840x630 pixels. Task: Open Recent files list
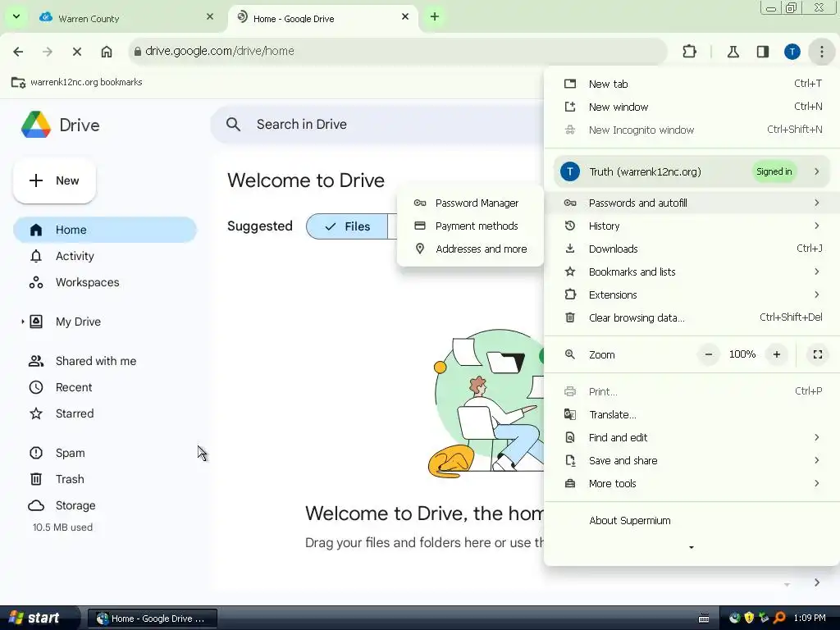point(105,387)
